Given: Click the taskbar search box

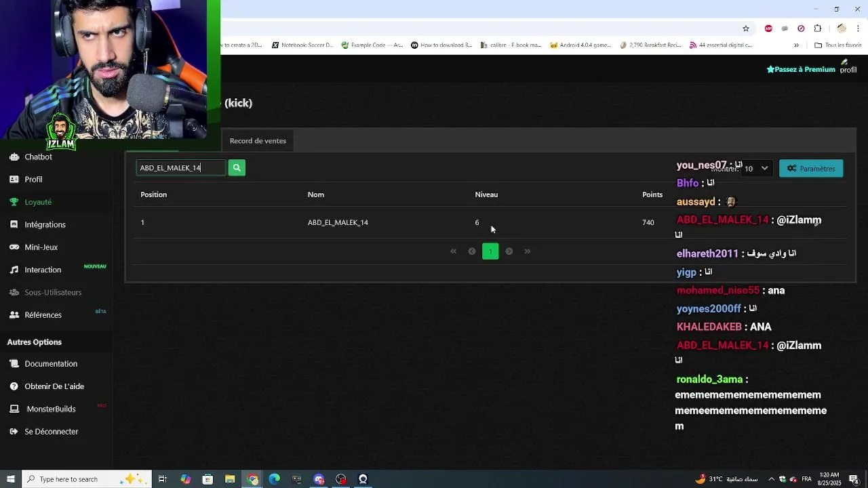Looking at the screenshot, I should [x=86, y=479].
